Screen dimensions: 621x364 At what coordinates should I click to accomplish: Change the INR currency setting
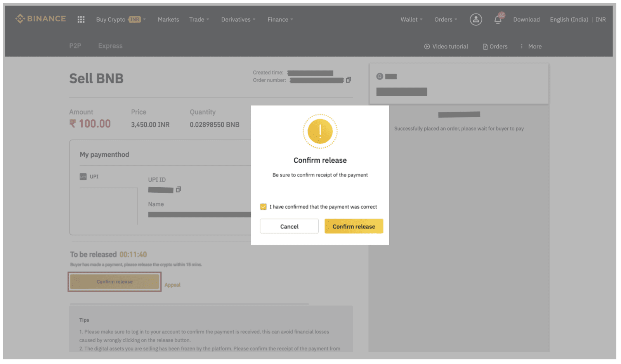click(x=600, y=19)
